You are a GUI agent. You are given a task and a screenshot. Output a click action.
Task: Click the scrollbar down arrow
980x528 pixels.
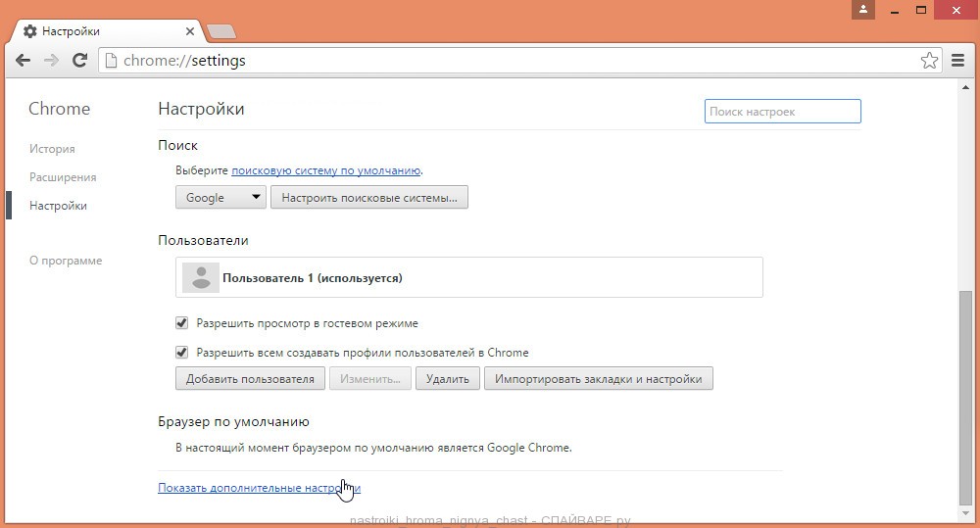pyautogui.click(x=965, y=513)
